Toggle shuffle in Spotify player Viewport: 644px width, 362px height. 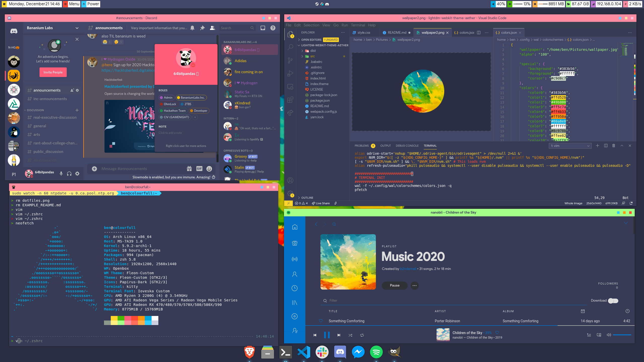click(x=350, y=335)
